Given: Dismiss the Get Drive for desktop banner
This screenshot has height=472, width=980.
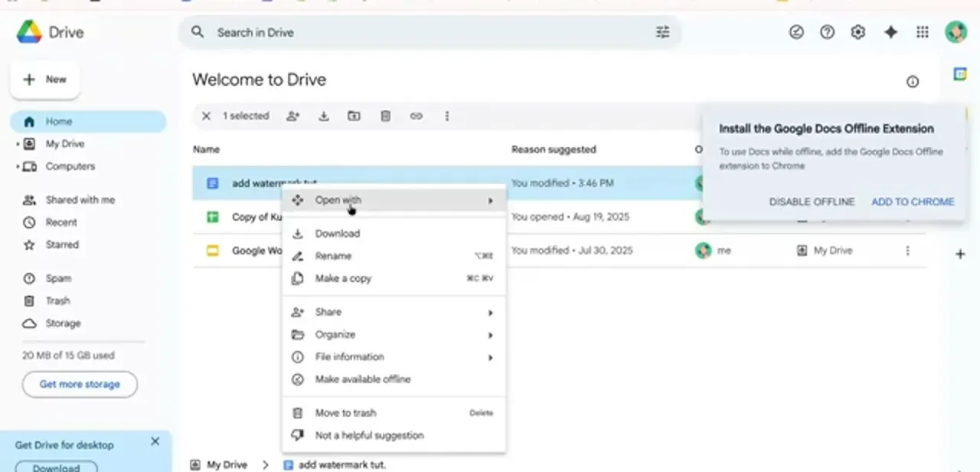Looking at the screenshot, I should click(x=155, y=441).
